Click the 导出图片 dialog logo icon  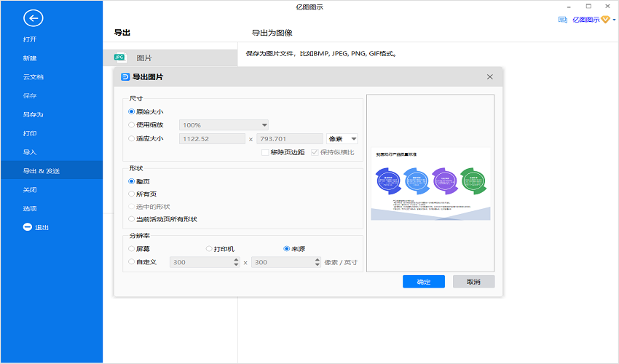[x=125, y=76]
